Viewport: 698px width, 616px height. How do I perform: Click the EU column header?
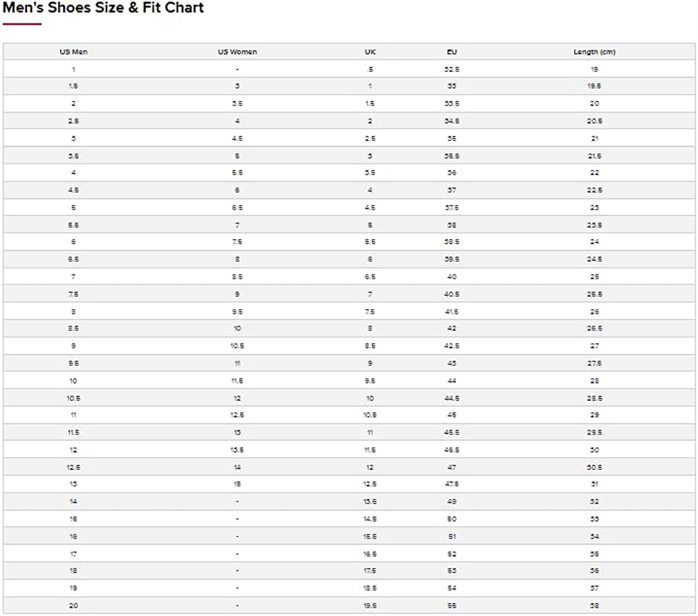(x=452, y=52)
